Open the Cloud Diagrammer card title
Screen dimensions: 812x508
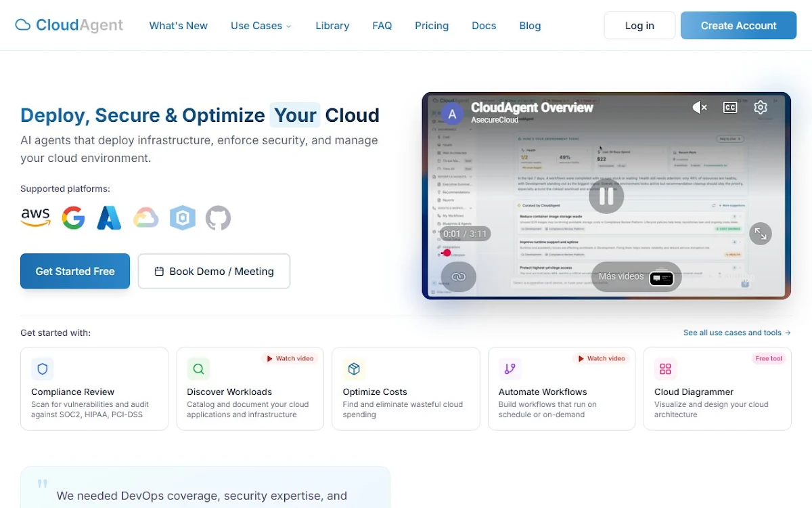coord(694,391)
